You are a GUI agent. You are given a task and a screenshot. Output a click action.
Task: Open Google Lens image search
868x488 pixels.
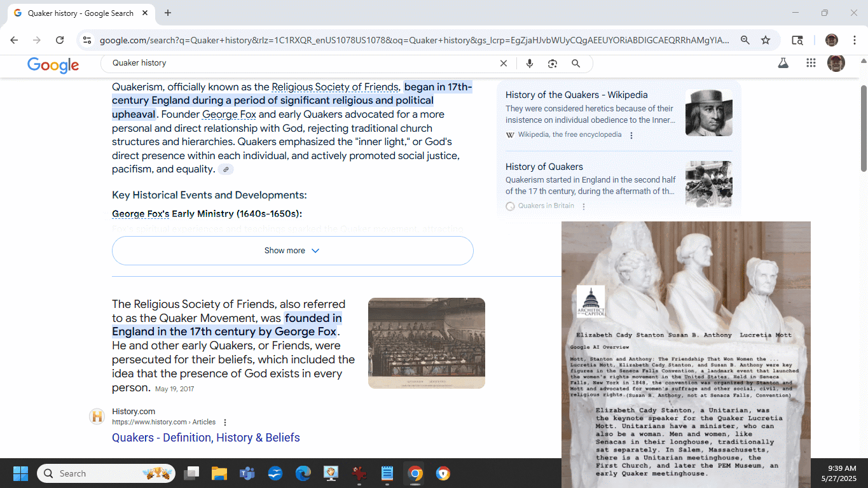click(553, 64)
